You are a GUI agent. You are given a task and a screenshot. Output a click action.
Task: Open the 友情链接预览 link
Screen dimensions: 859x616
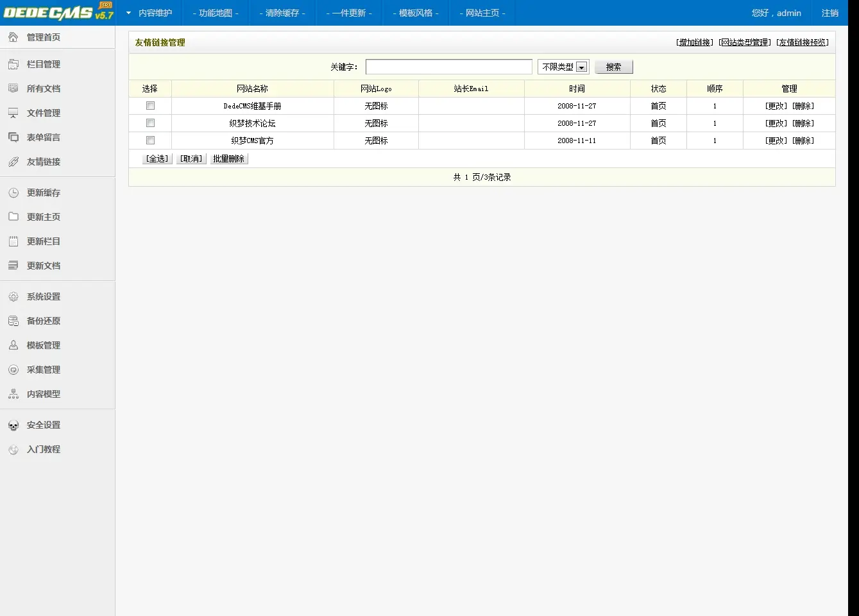[803, 42]
